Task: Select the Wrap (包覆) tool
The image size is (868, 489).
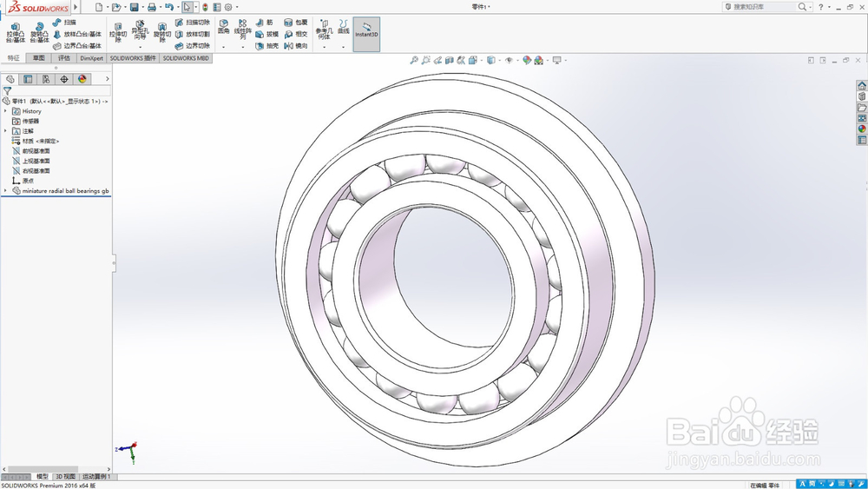Action: click(x=296, y=23)
